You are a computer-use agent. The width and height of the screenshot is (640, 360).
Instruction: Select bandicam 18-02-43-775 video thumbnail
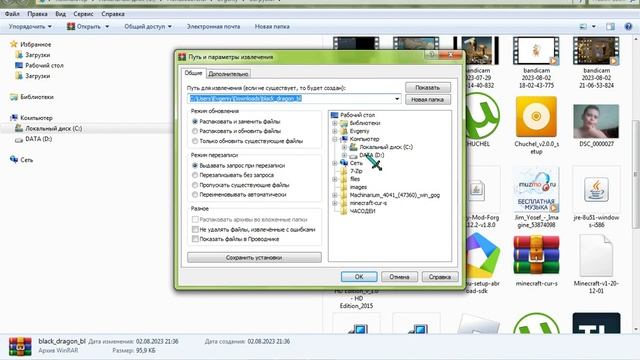pos(536,51)
